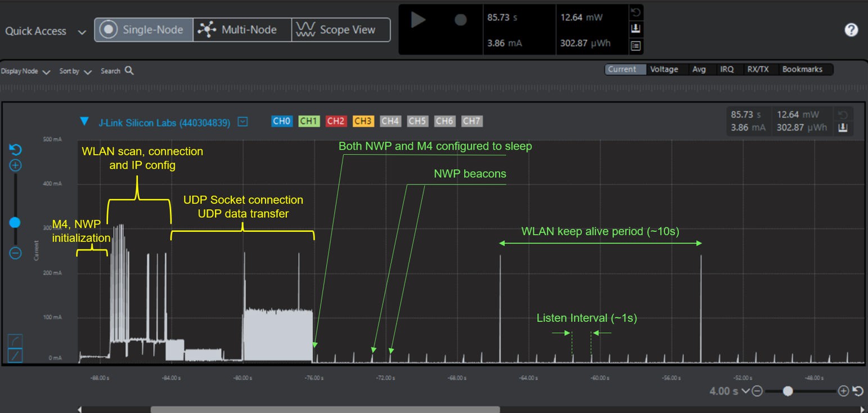The image size is (868, 413).
Task: Switch to Multi-Node view
Action: point(242,29)
